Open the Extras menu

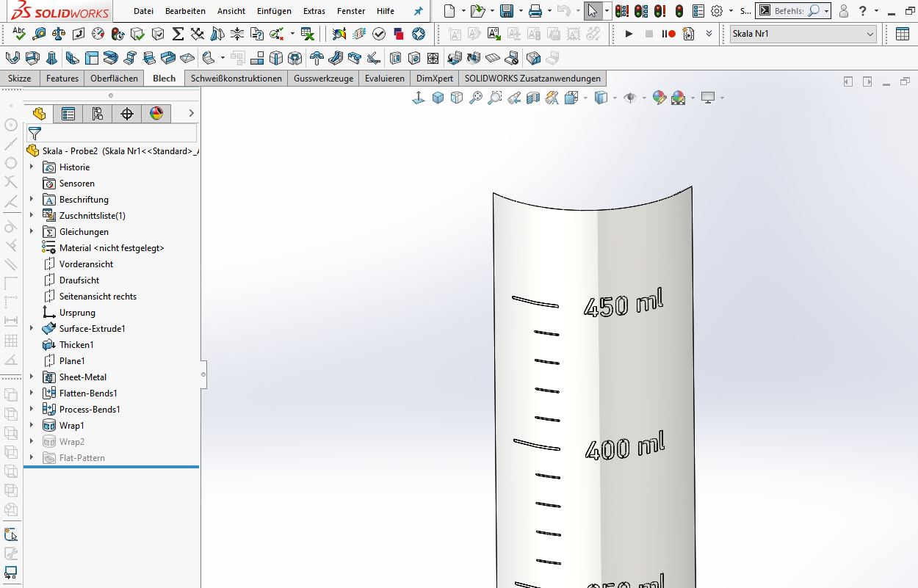tap(314, 11)
